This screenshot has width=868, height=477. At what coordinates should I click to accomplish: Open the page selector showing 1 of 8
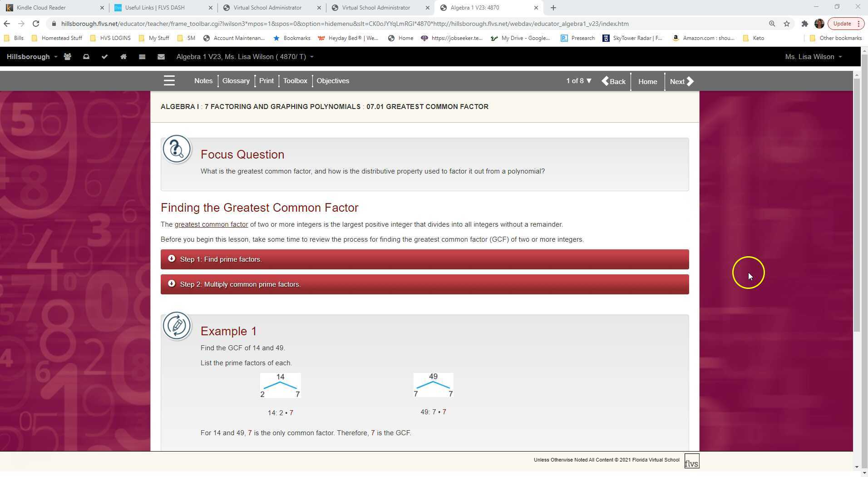coord(578,80)
